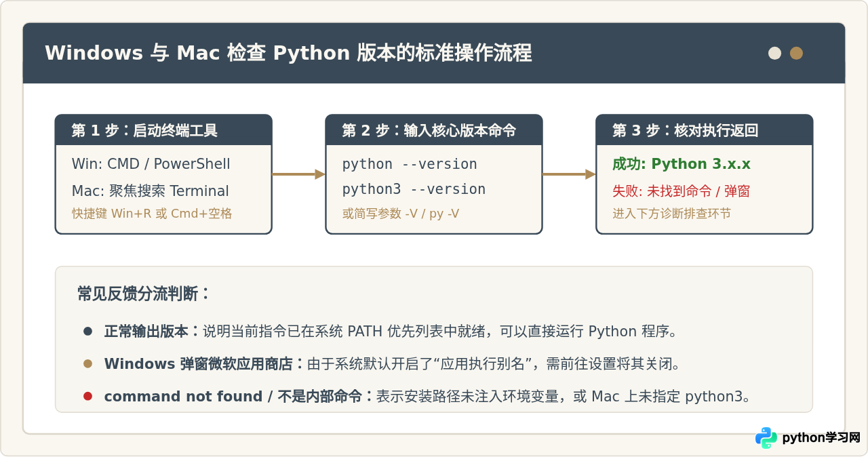The width and height of the screenshot is (868, 457).
Task: Select the header "第 2 步：输入核心版本命令"
Action: tap(429, 130)
